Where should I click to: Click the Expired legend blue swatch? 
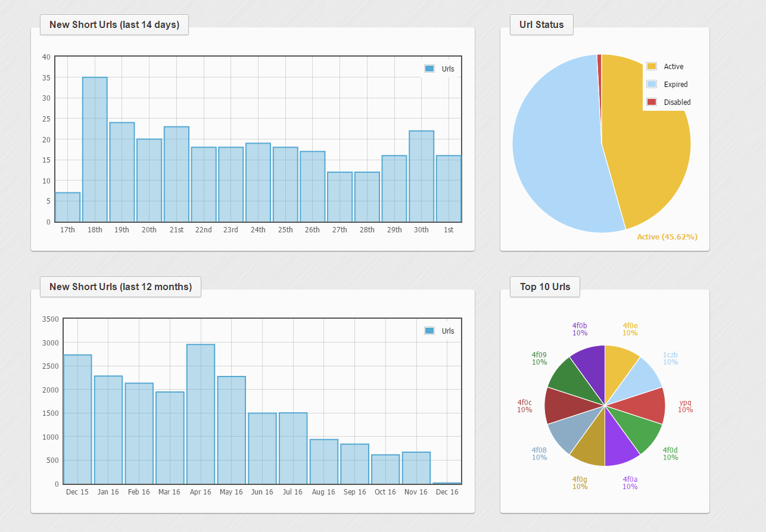click(652, 84)
